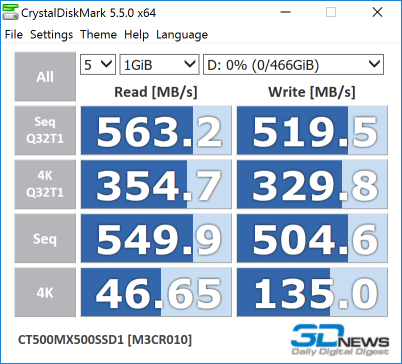The width and height of the screenshot is (402, 364).
Task: Minimize the CrystalDiskMark window
Action: [x=285, y=12]
